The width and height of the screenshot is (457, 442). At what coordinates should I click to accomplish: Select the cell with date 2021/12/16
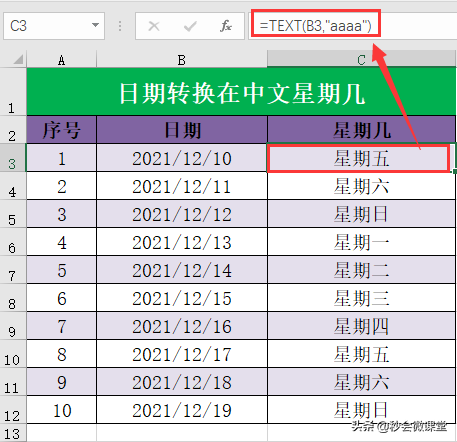pos(182,326)
